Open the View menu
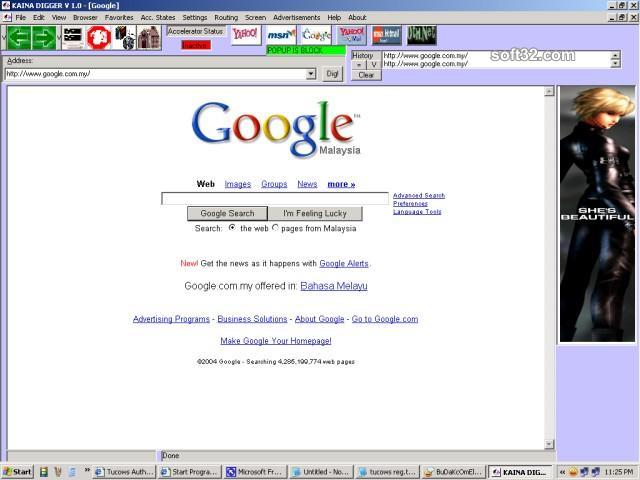Viewport: 640px width, 480px height. click(x=59, y=18)
